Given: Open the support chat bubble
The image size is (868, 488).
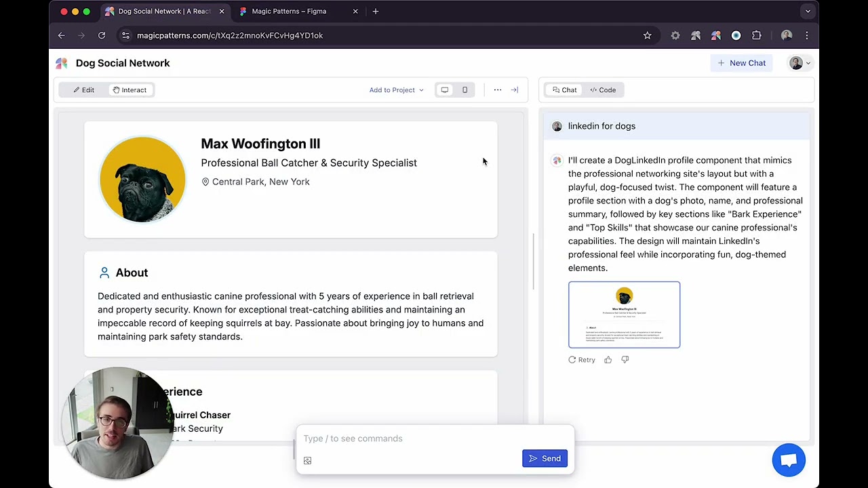Looking at the screenshot, I should pos(789,460).
